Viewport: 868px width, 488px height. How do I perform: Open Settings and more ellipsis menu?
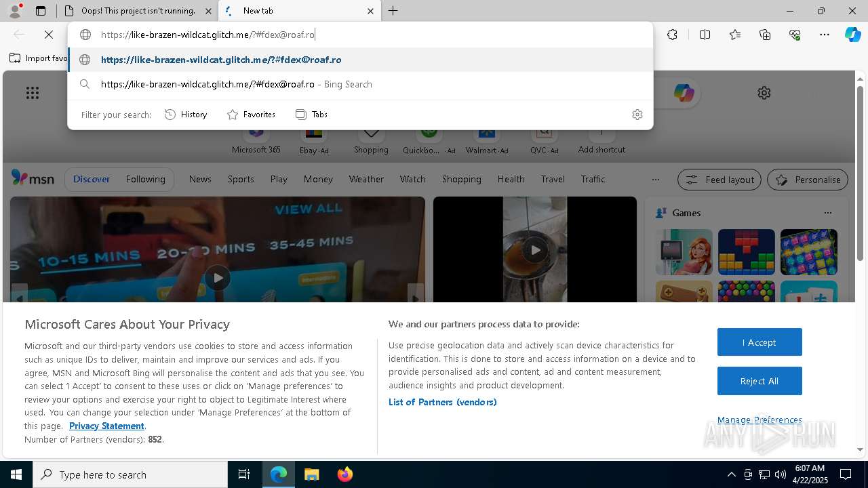click(x=825, y=35)
